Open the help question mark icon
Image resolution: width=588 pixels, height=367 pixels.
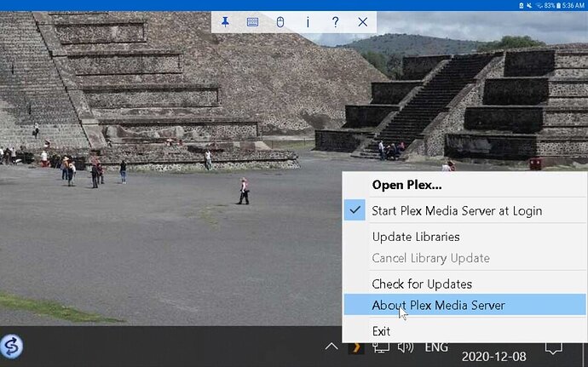pos(335,22)
